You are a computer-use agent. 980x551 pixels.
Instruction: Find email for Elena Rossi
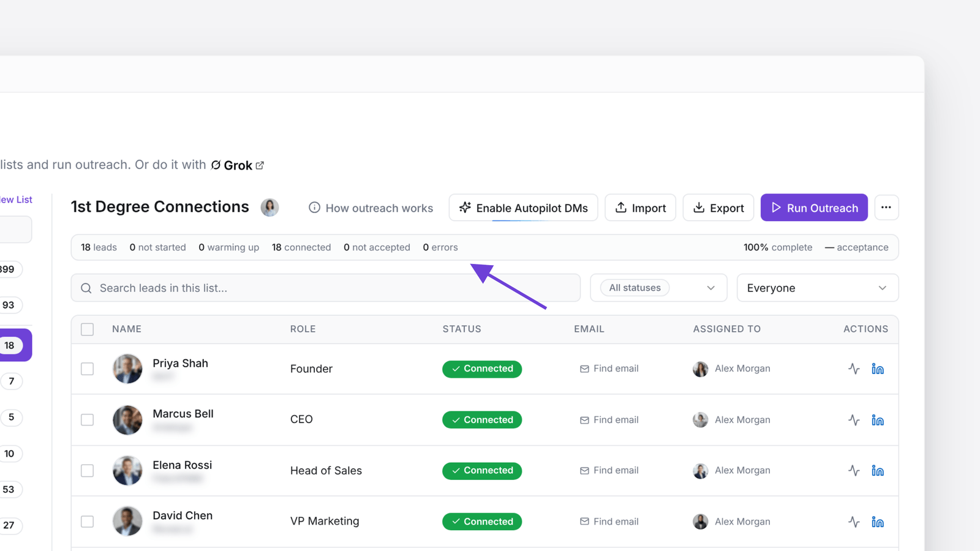tap(609, 471)
